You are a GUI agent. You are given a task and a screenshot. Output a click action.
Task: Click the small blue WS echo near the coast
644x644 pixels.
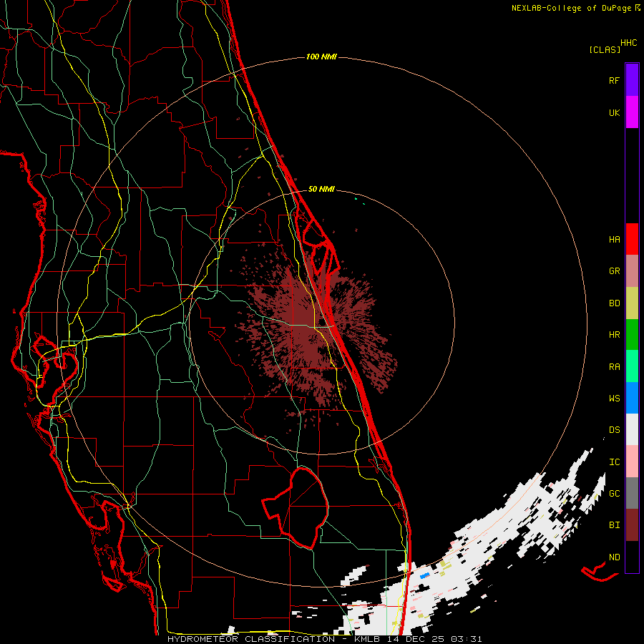click(x=424, y=576)
